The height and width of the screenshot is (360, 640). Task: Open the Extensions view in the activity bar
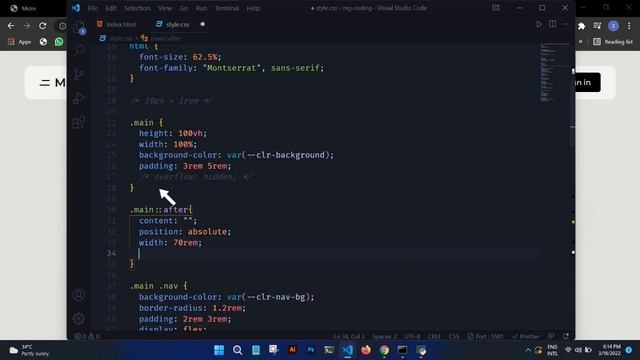click(x=79, y=122)
